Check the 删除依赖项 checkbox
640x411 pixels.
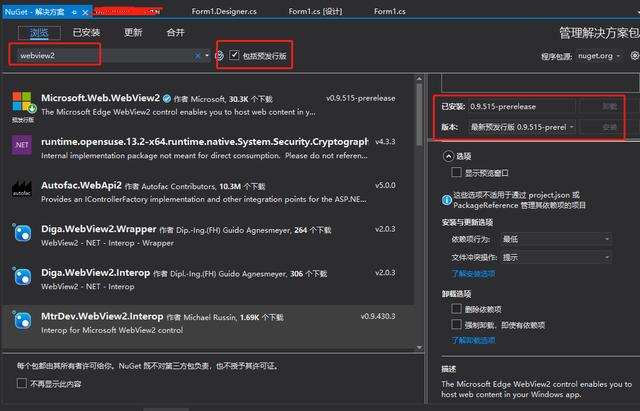pos(456,309)
